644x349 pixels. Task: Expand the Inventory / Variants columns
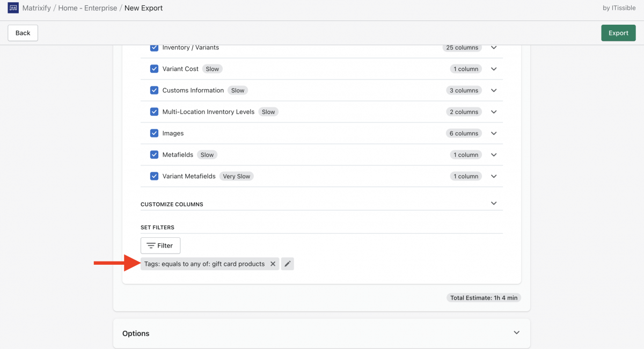click(493, 47)
